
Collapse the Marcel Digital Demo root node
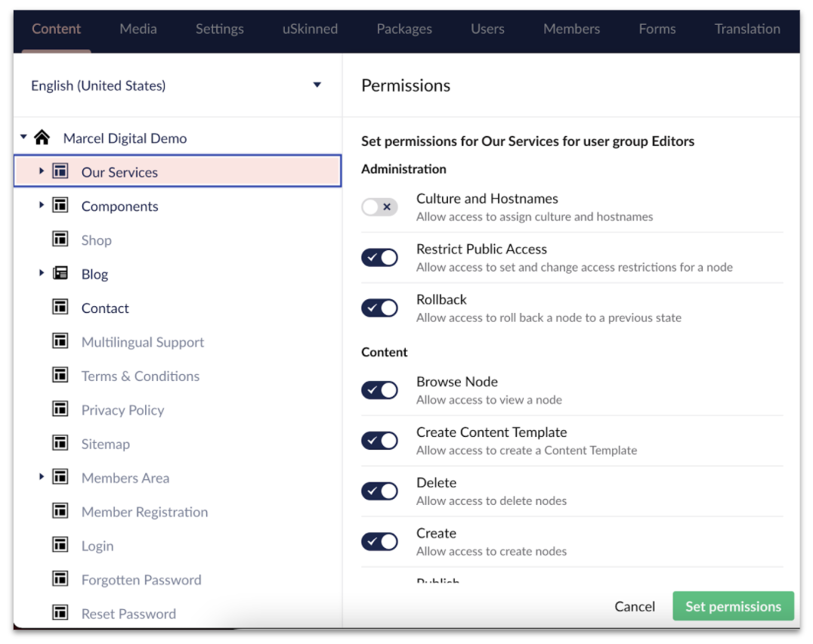[24, 138]
